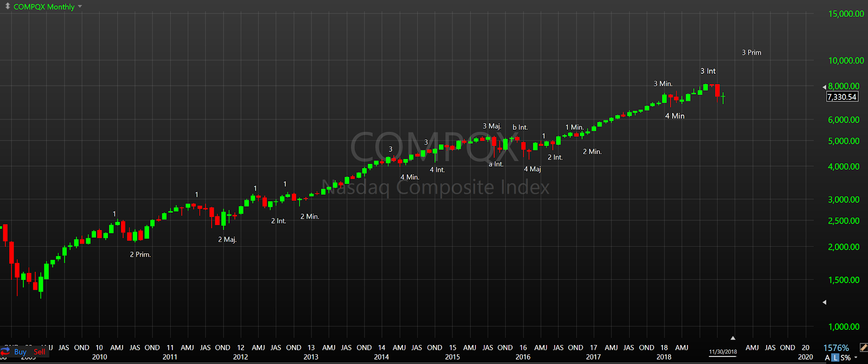Select the '2 Int.' label in 2012

pyautogui.click(x=278, y=221)
